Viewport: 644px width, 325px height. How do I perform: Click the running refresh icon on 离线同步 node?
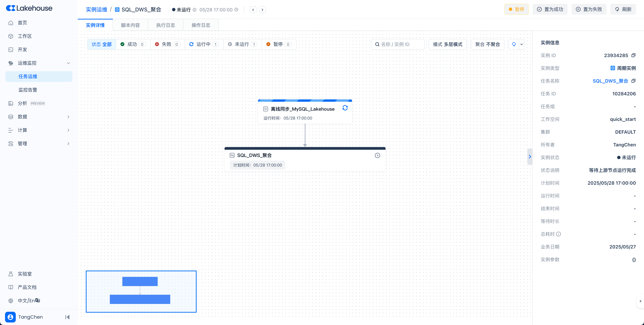[345, 108]
